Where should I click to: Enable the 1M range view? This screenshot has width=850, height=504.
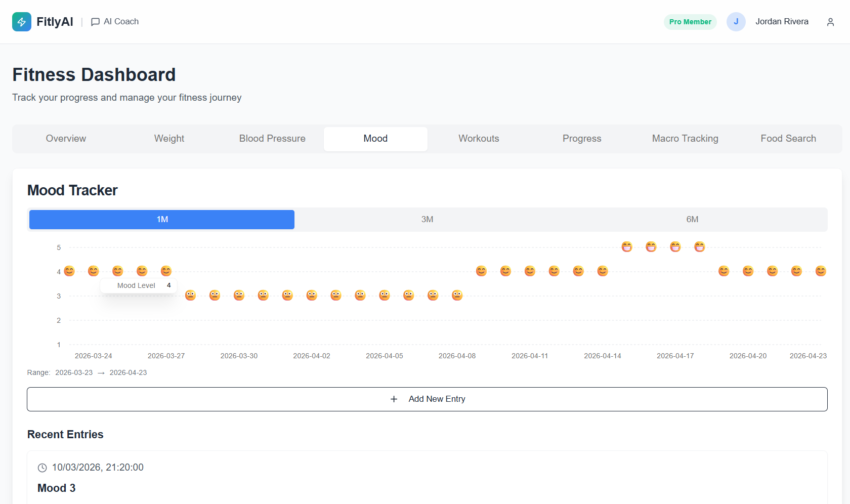click(161, 219)
